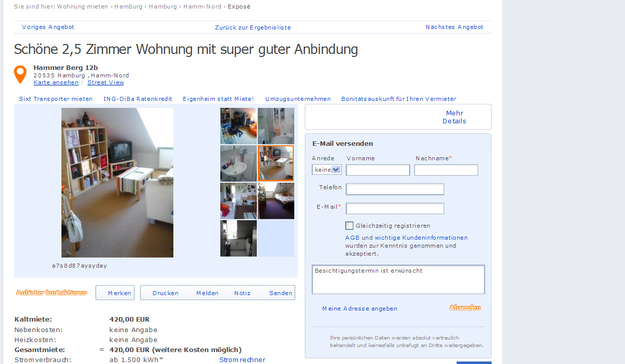This screenshot has height=364, width=625.
Task: Select the highlighted living room thumbnail
Action: tap(276, 163)
